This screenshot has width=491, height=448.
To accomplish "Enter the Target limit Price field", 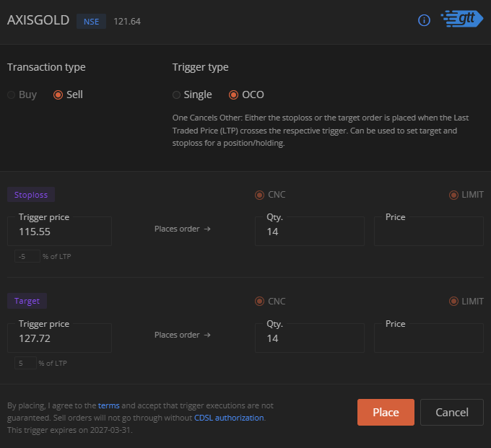I will (x=428, y=339).
